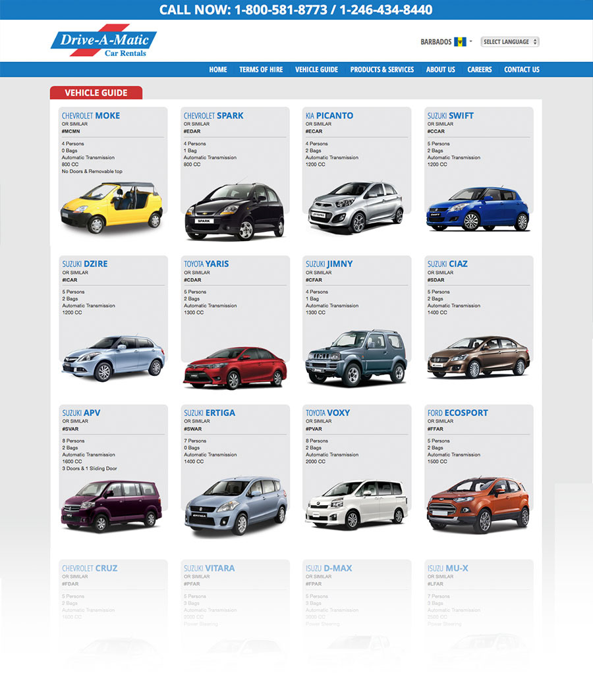
Task: Open the Suzuki APV title link
Action: pos(81,413)
